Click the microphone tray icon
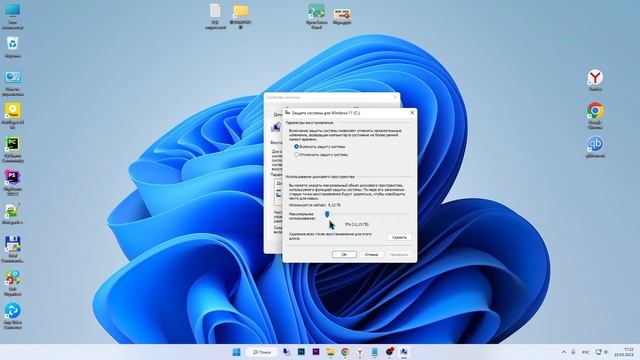Image resolution: width=640 pixels, height=360 pixels. pos(573,352)
